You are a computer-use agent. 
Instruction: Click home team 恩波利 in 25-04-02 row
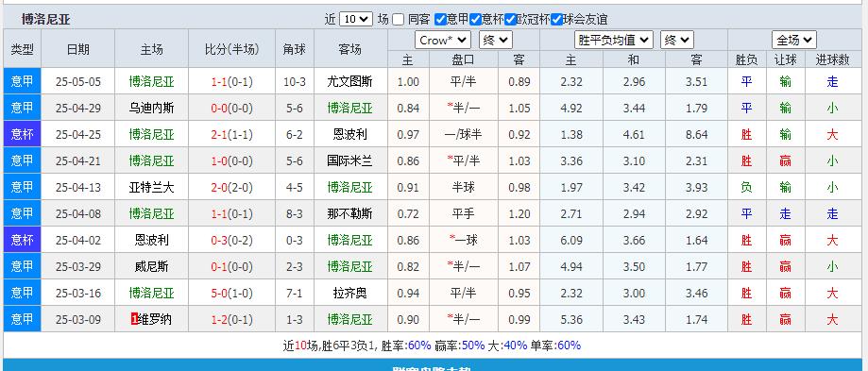point(152,240)
